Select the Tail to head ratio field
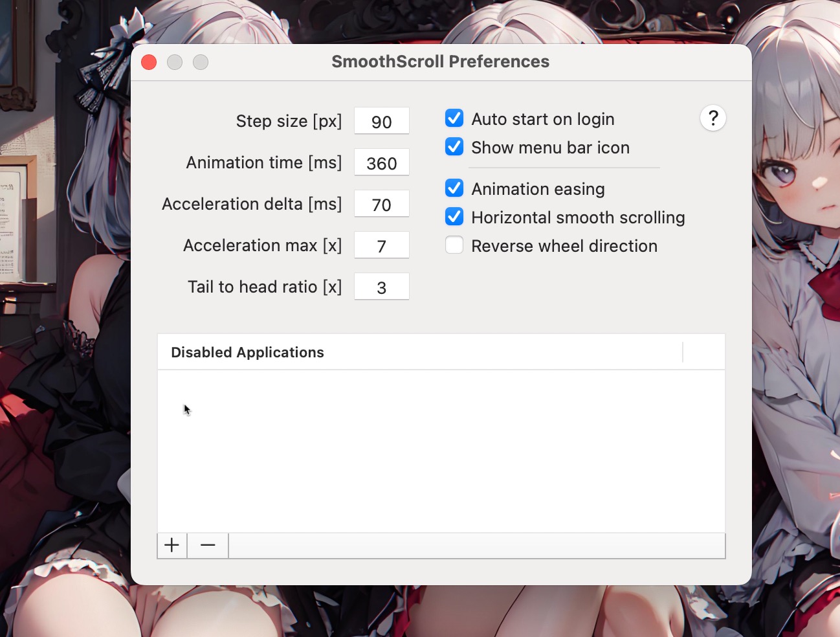Screen dimensions: 840x637 coord(382,287)
